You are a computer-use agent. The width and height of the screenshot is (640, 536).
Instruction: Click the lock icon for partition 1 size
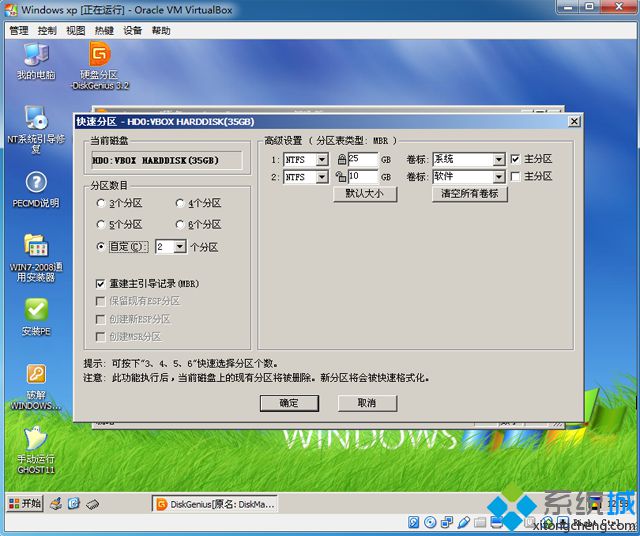point(342,159)
